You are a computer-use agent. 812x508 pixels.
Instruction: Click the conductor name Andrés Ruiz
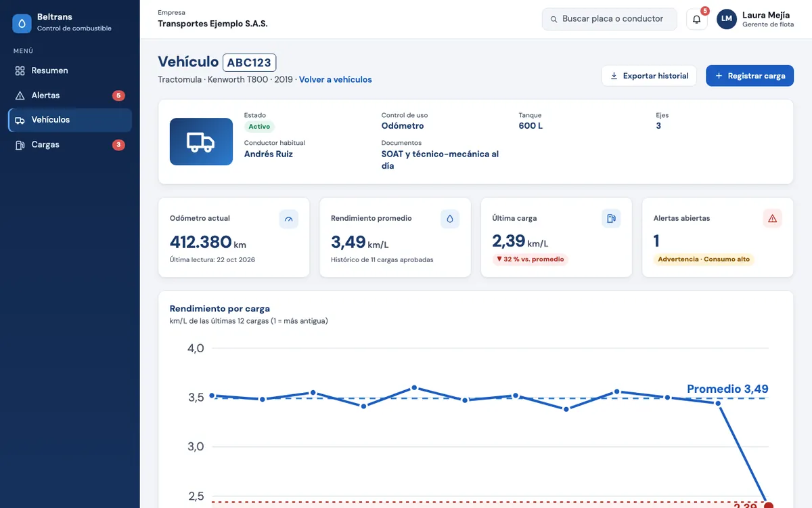(269, 154)
